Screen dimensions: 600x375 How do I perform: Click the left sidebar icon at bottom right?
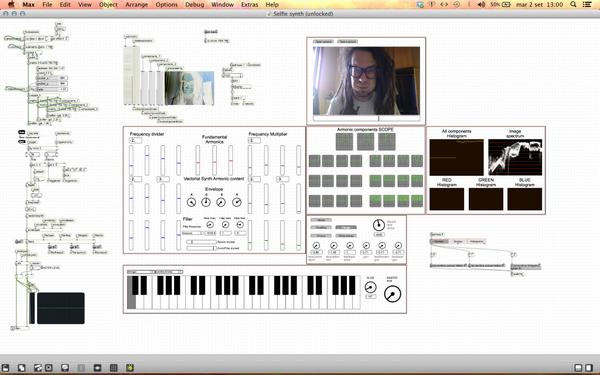click(578, 368)
